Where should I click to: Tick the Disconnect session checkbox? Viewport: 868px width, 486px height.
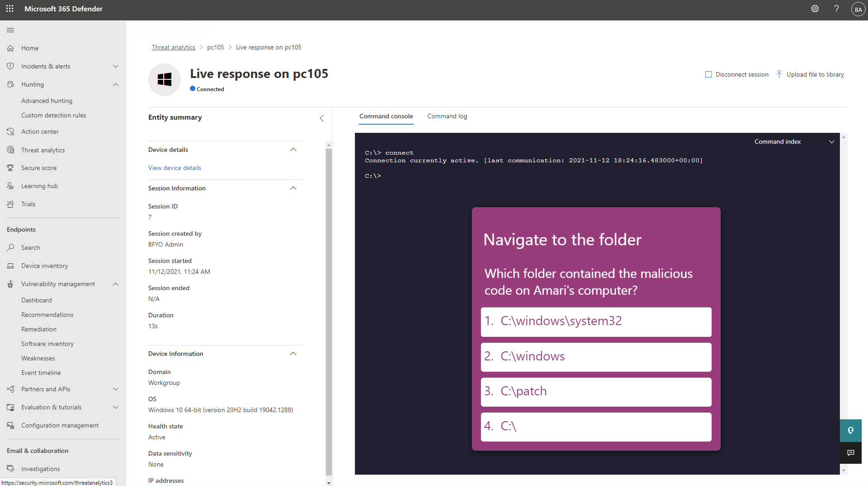708,74
